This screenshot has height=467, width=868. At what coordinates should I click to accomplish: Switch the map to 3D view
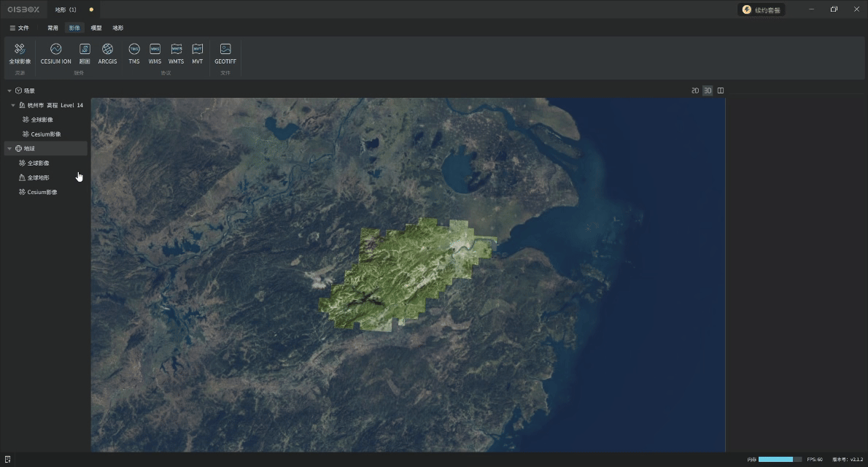708,90
